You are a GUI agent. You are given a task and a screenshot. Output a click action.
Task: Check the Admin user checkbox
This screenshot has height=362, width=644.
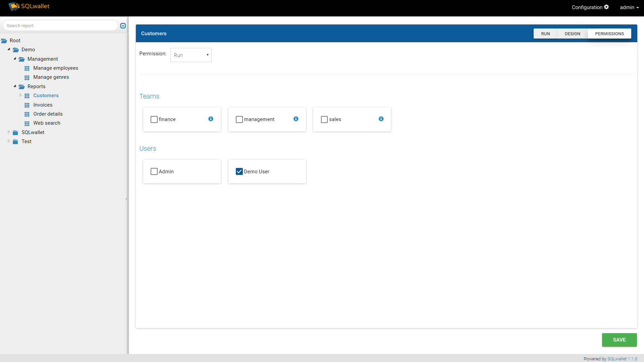tap(154, 172)
